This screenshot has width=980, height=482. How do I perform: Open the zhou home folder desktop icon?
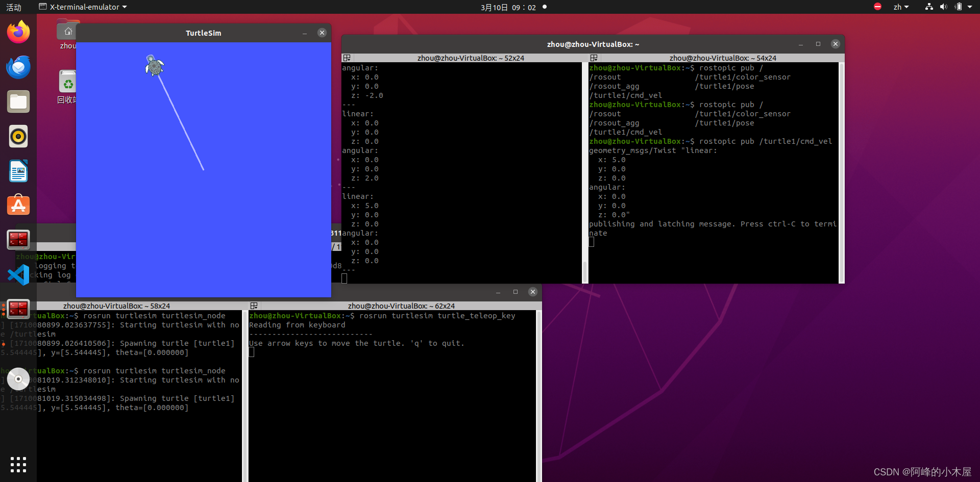[67, 35]
